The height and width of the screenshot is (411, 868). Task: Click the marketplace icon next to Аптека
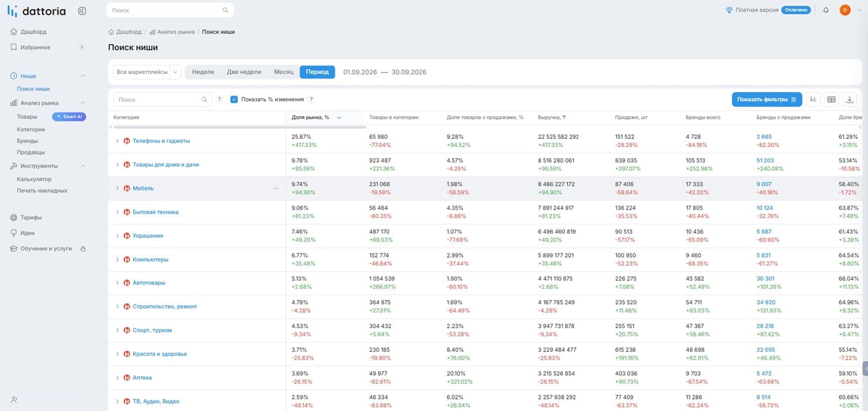pos(127,377)
